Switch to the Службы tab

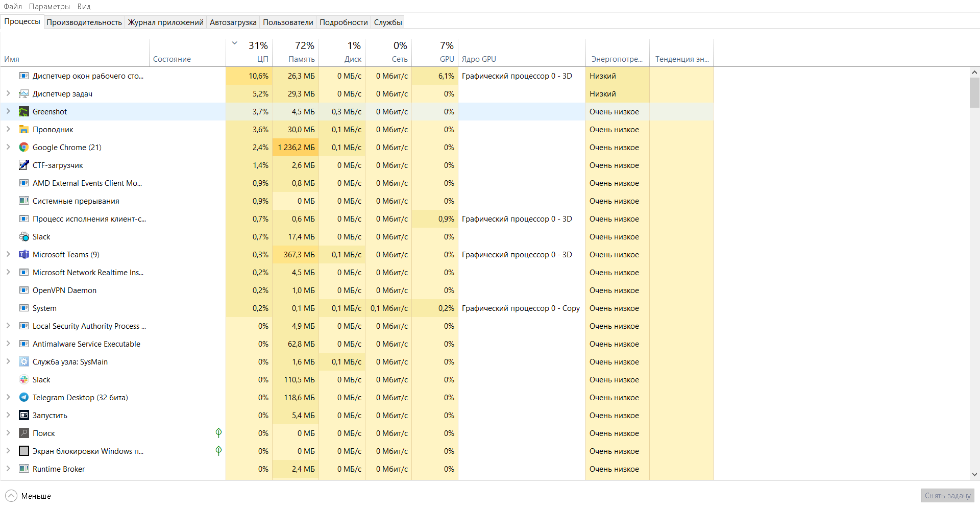click(388, 22)
